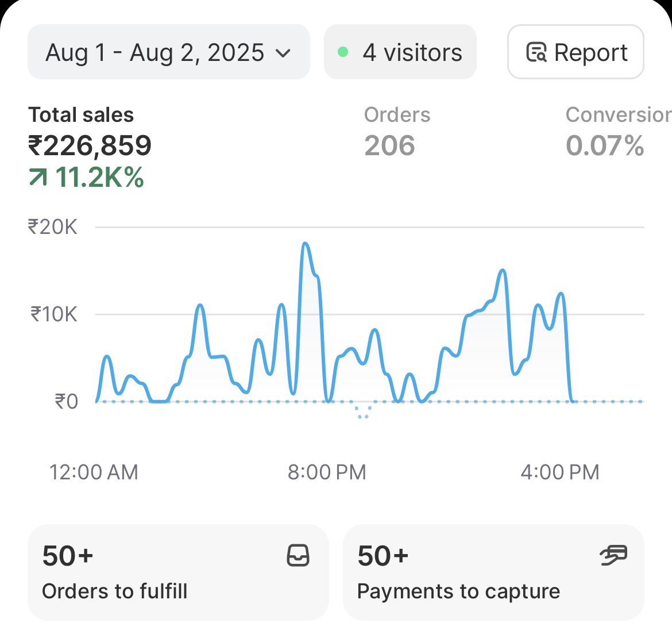Click the Report magnifier icon
Viewport: 672px width, 634px height.
pos(536,52)
